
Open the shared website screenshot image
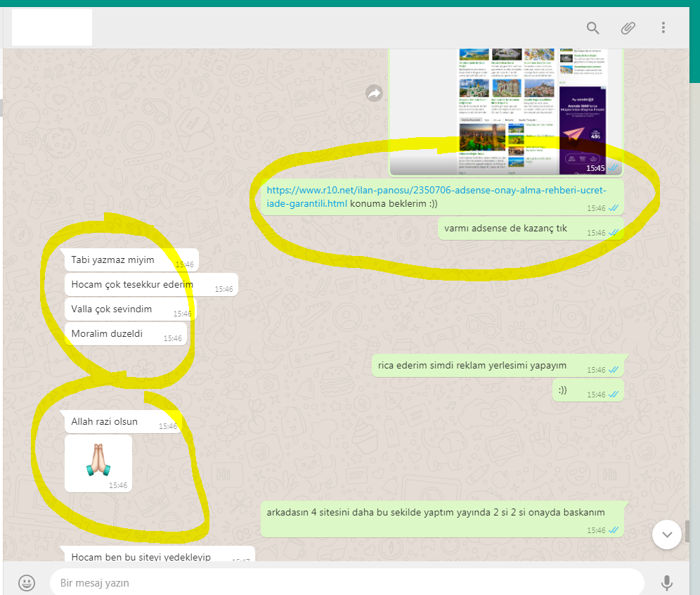(x=506, y=112)
